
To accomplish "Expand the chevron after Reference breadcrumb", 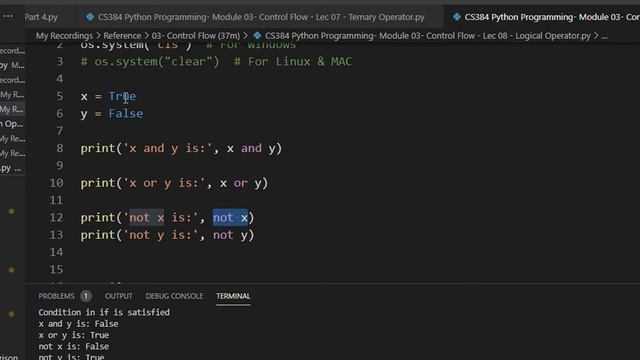I will click(147, 36).
